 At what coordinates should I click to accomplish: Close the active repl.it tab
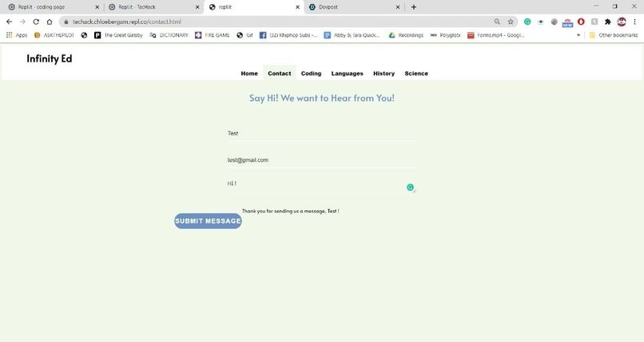coord(298,7)
